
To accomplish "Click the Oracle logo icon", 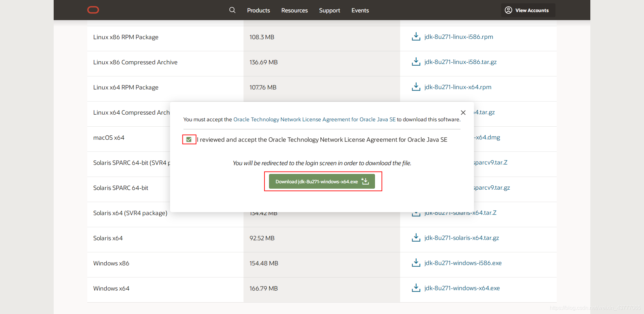I will 93,10.
